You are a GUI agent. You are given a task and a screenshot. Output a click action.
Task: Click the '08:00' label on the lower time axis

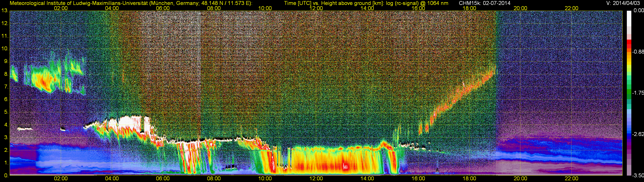pyautogui.click(x=214, y=179)
